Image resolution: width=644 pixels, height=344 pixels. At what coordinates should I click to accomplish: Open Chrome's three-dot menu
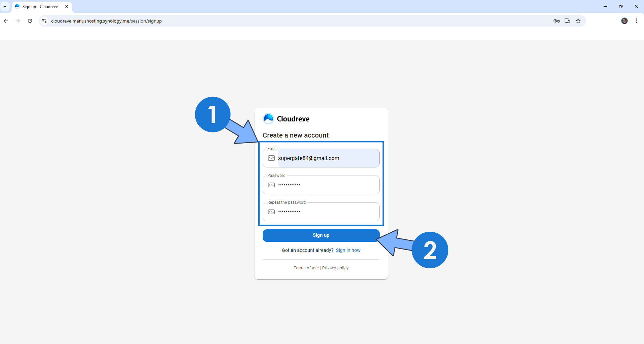click(637, 21)
